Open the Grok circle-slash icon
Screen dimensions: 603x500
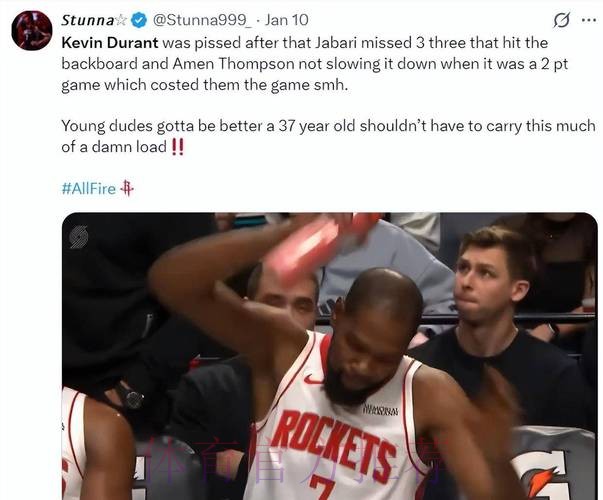(561, 20)
